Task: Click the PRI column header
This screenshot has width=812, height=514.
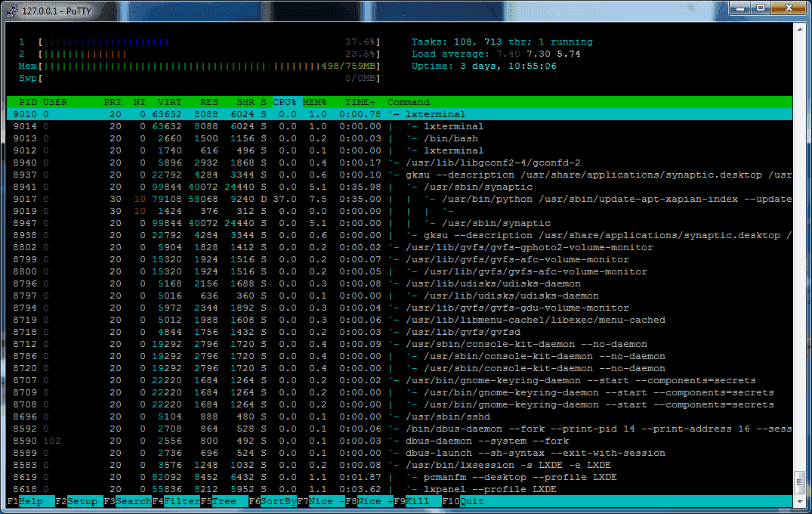Action: click(x=113, y=102)
